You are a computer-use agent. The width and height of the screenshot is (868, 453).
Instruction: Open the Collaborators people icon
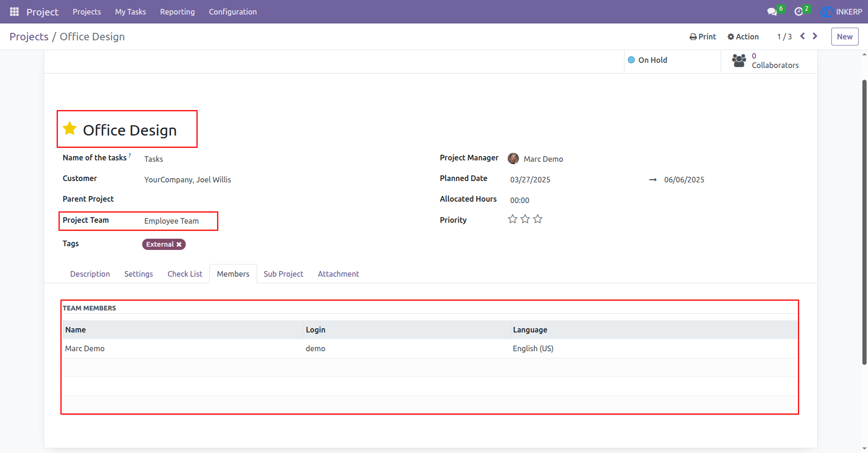point(739,60)
